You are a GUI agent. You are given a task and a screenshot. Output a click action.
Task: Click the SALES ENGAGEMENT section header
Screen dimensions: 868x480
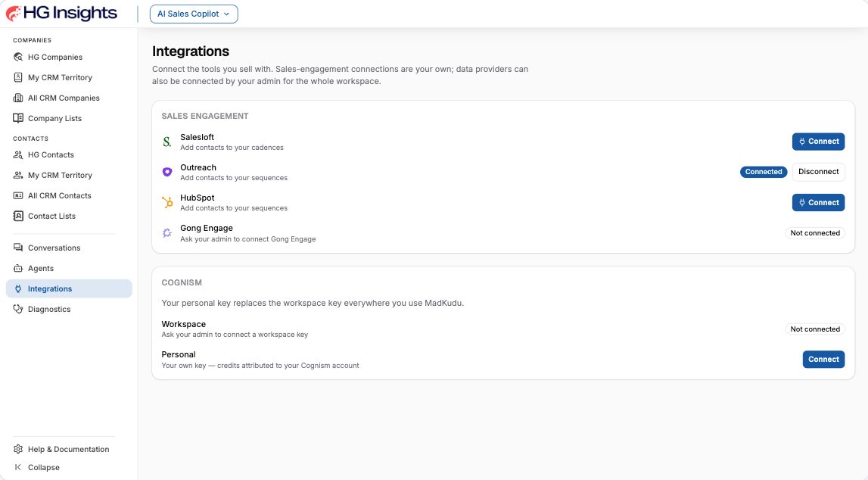(205, 117)
